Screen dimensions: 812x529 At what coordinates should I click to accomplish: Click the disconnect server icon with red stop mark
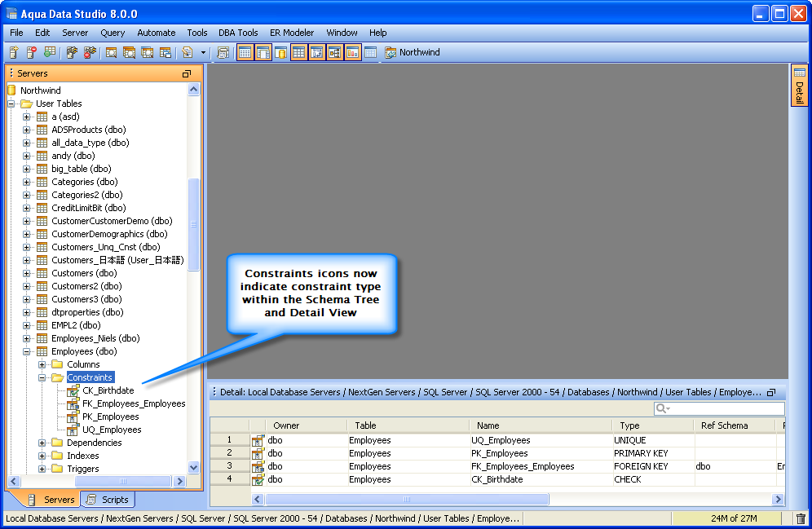90,52
